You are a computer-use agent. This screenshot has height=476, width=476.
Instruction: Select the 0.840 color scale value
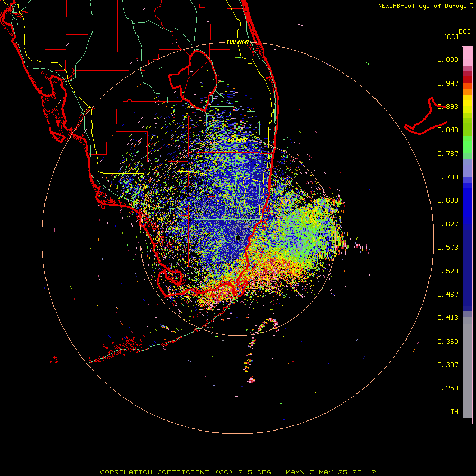(x=448, y=130)
